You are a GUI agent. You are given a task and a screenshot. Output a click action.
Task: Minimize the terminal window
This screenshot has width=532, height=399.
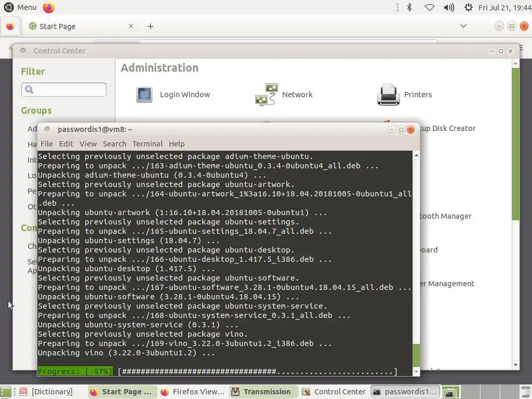[392, 129]
